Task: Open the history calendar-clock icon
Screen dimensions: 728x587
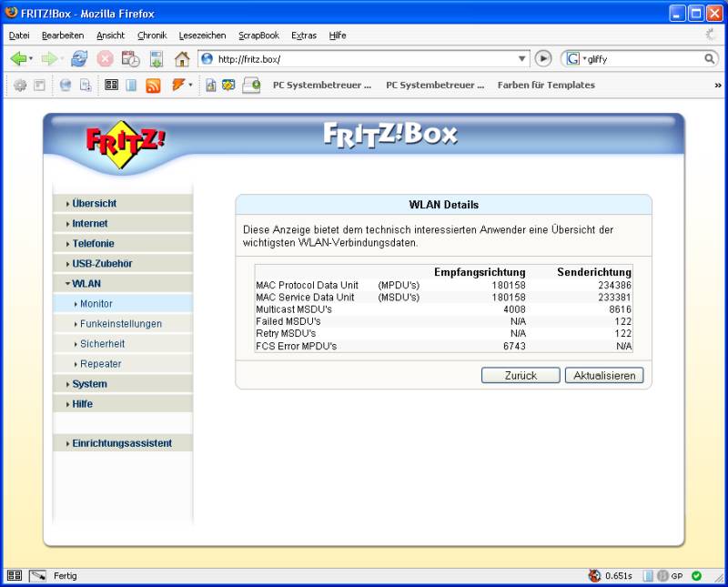Action: [130, 59]
